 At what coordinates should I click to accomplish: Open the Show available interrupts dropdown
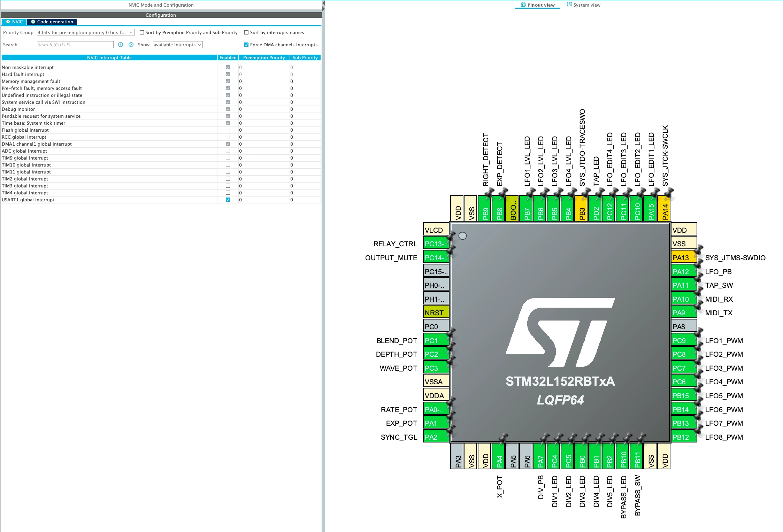tap(178, 45)
